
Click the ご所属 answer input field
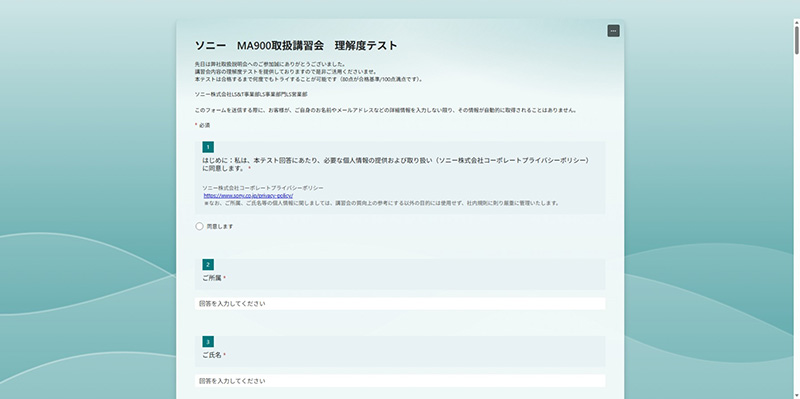pyautogui.click(x=400, y=304)
